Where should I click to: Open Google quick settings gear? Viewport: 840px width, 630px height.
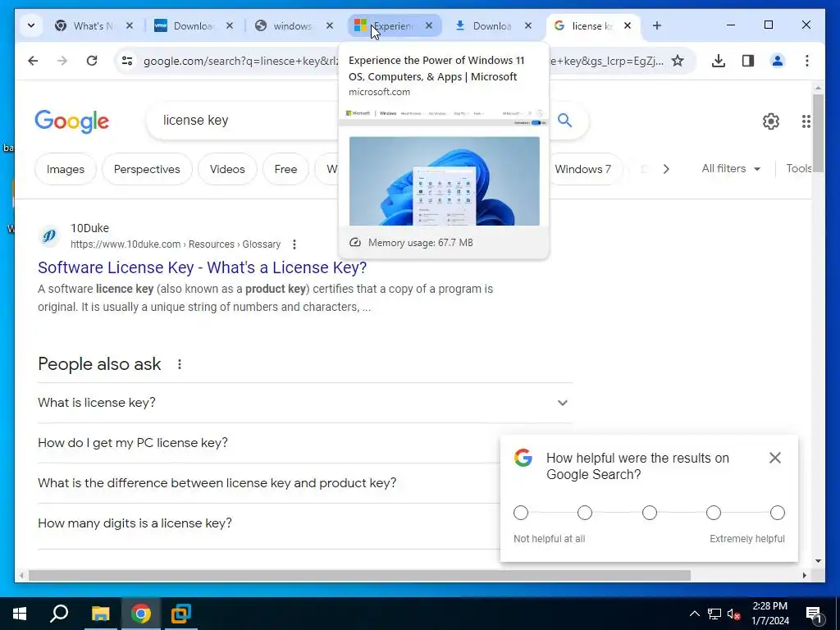pos(770,121)
